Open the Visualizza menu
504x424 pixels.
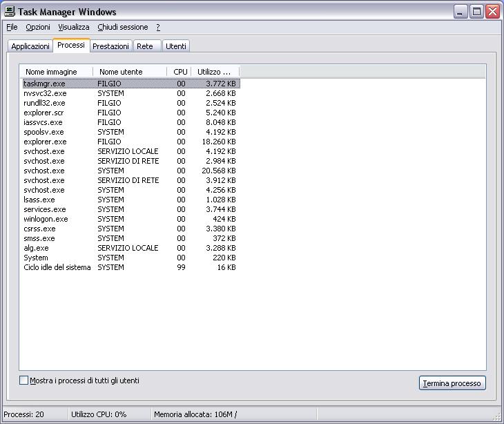(x=74, y=28)
